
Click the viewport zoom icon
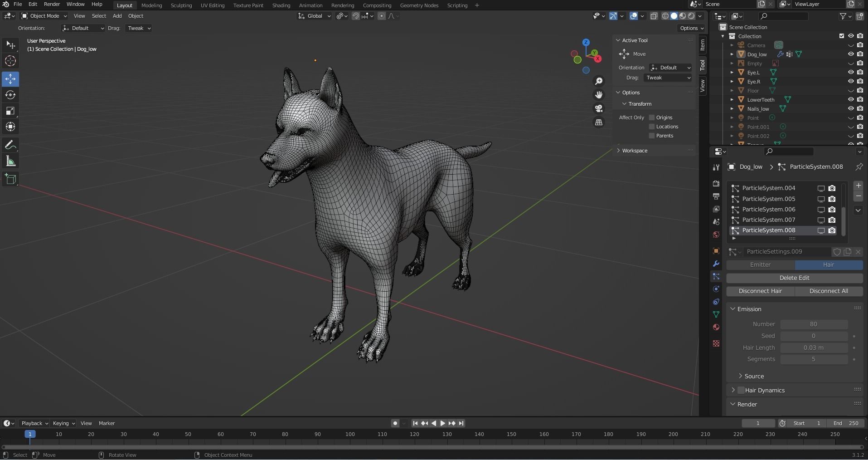click(599, 81)
